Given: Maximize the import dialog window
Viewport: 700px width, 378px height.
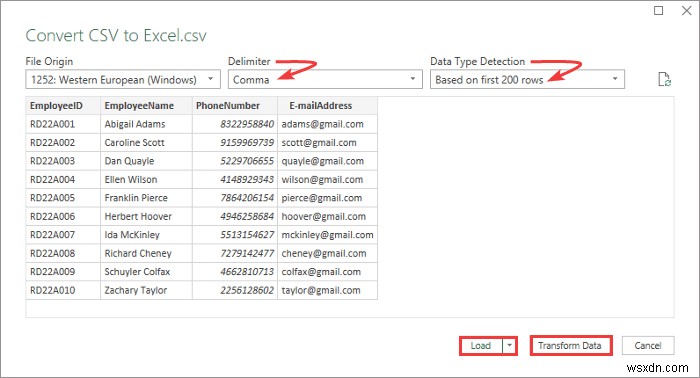Looking at the screenshot, I should 658,10.
